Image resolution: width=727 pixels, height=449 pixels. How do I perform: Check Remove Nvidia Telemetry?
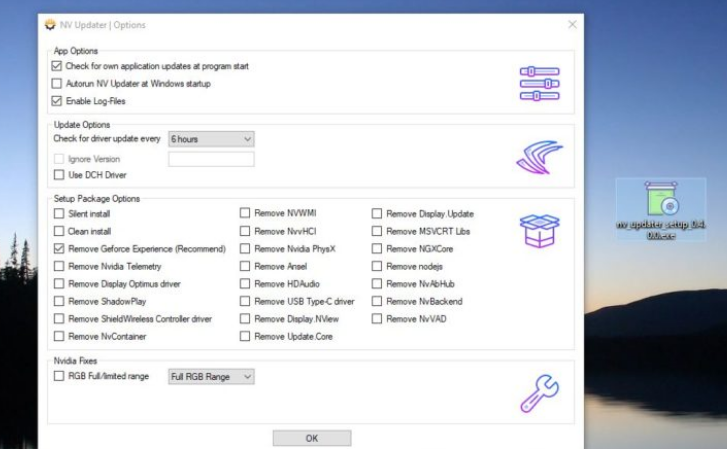59,266
